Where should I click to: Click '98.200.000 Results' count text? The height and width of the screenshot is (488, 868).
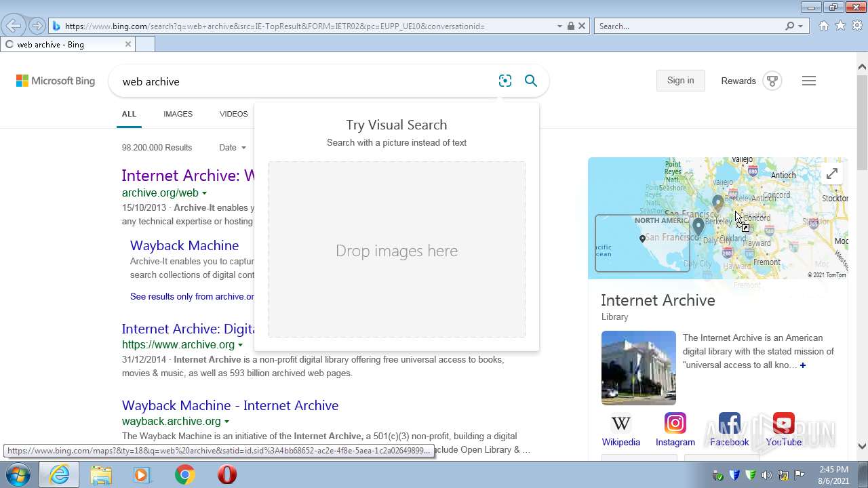[157, 147]
